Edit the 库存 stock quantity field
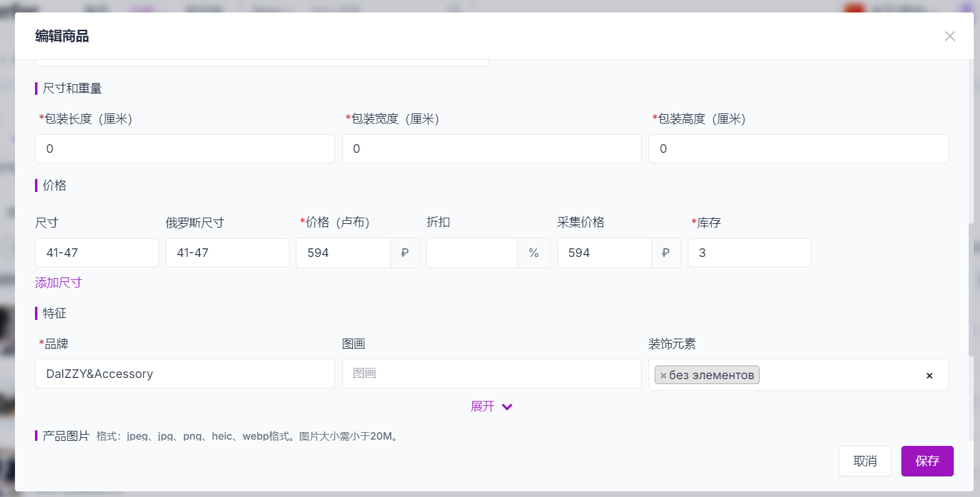Image resolution: width=980 pixels, height=497 pixels. pos(749,253)
